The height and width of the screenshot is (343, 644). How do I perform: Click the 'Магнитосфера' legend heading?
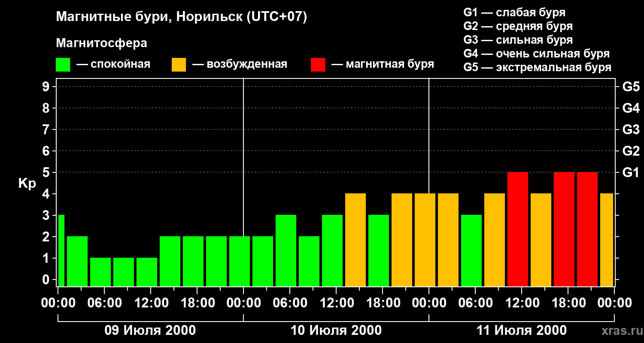click(x=102, y=43)
